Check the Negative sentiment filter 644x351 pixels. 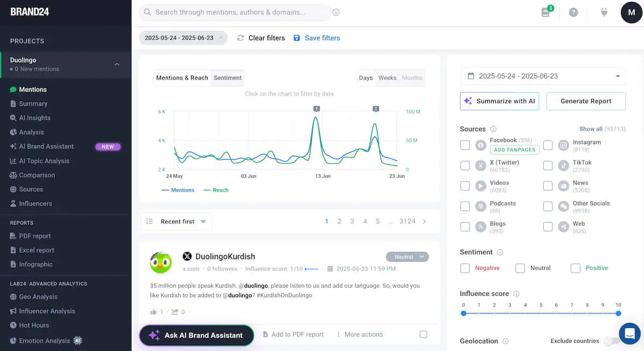(465, 268)
